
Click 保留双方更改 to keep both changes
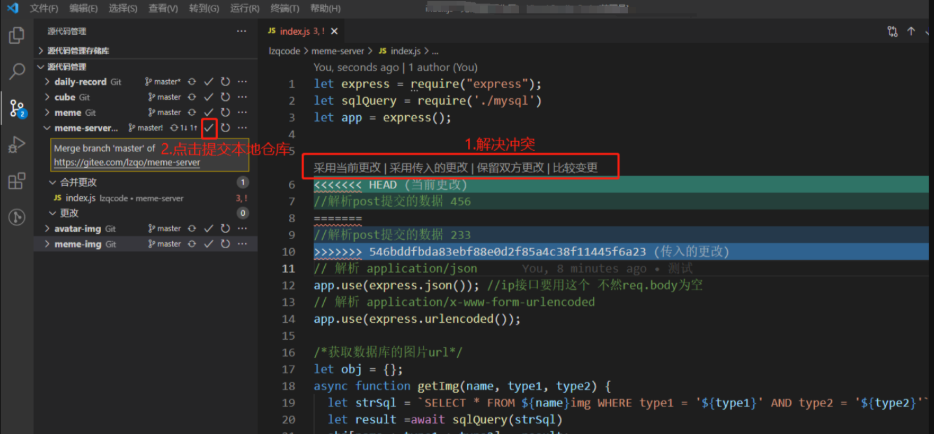coord(510,168)
